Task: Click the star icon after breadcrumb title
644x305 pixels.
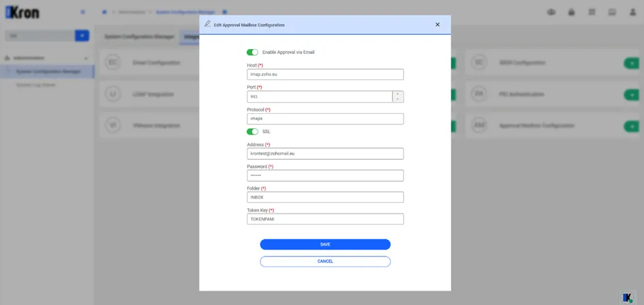Action: (224, 12)
